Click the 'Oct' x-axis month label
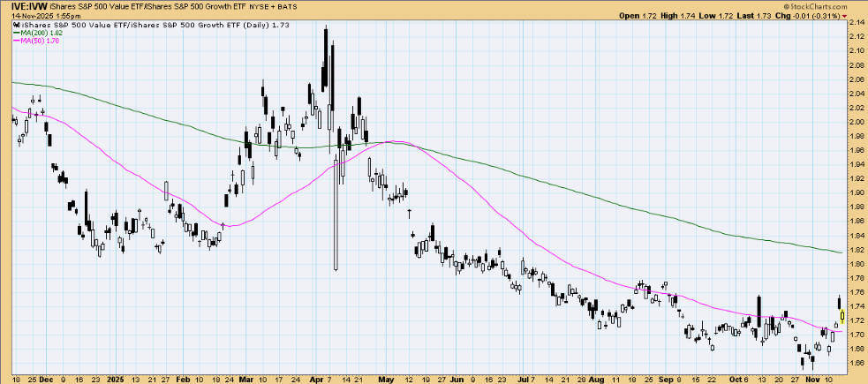 coord(735,379)
